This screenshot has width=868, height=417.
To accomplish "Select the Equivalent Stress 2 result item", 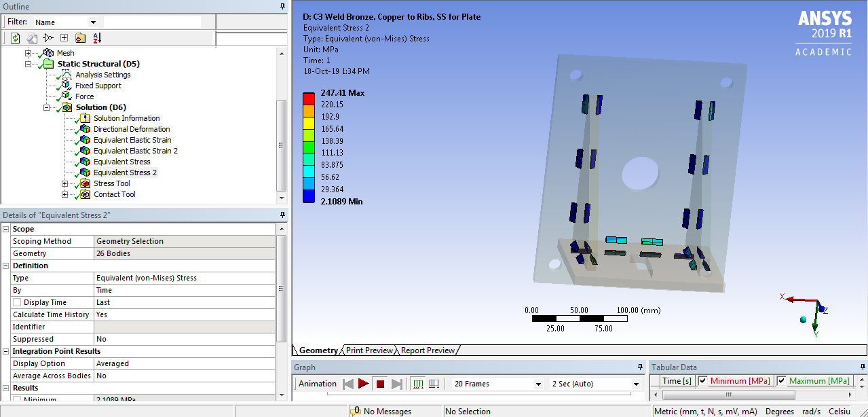I will point(127,172).
